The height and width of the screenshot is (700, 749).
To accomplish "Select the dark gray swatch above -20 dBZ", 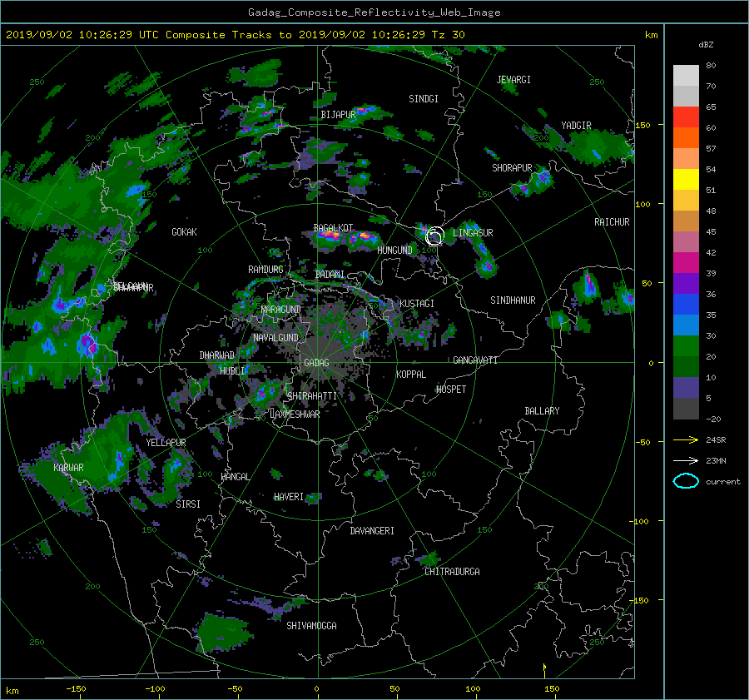I will 686,409.
